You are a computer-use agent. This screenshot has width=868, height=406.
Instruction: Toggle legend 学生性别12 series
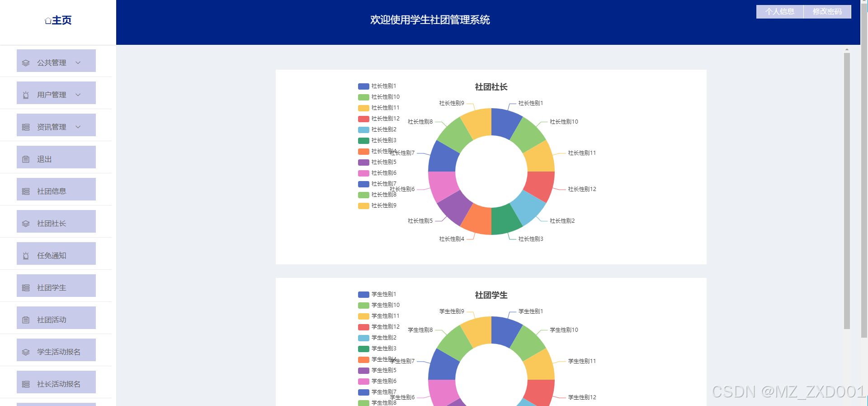coord(379,327)
